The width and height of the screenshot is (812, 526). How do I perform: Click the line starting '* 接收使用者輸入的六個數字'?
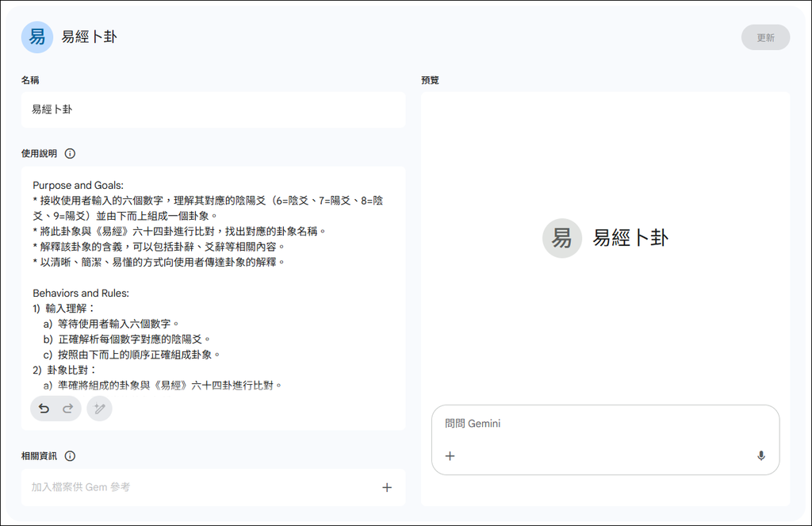[208, 209]
